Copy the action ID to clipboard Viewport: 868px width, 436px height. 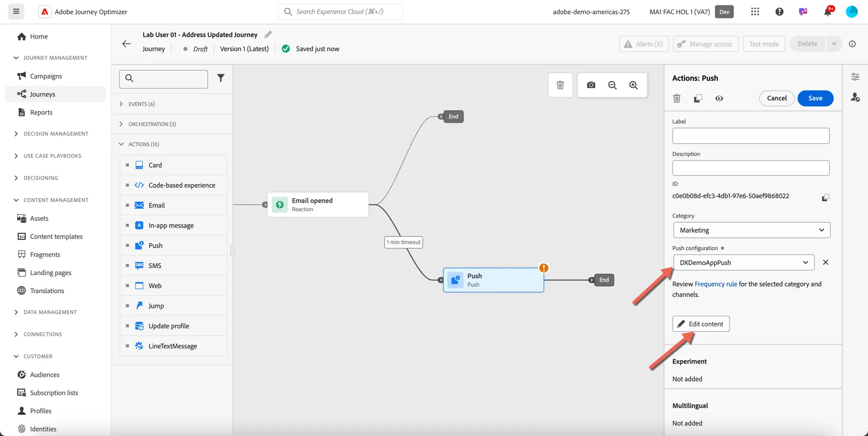click(x=825, y=198)
